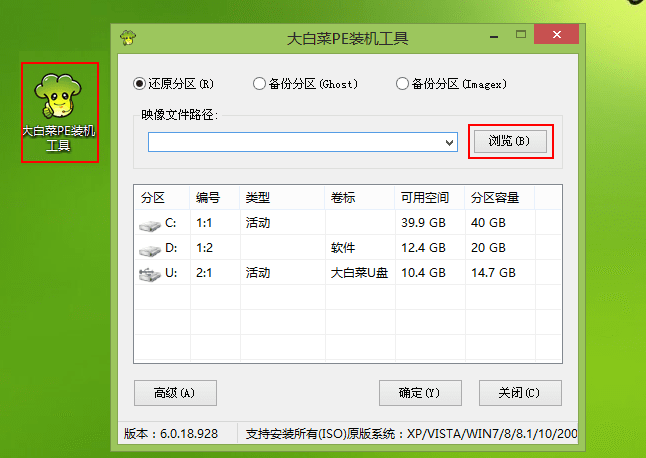646x458 pixels.
Task: Open the 大白菜PE装机工具 desktop shortcut icon
Action: pos(59,112)
